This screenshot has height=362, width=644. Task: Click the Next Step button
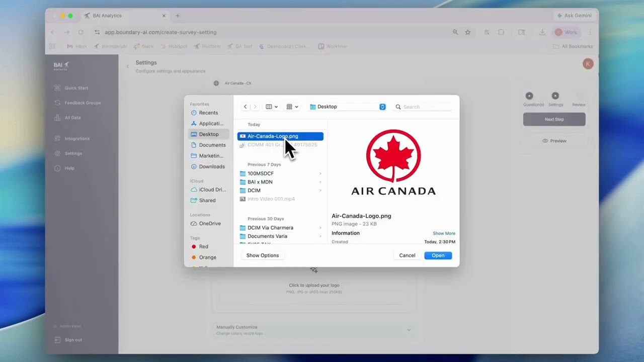click(x=554, y=119)
